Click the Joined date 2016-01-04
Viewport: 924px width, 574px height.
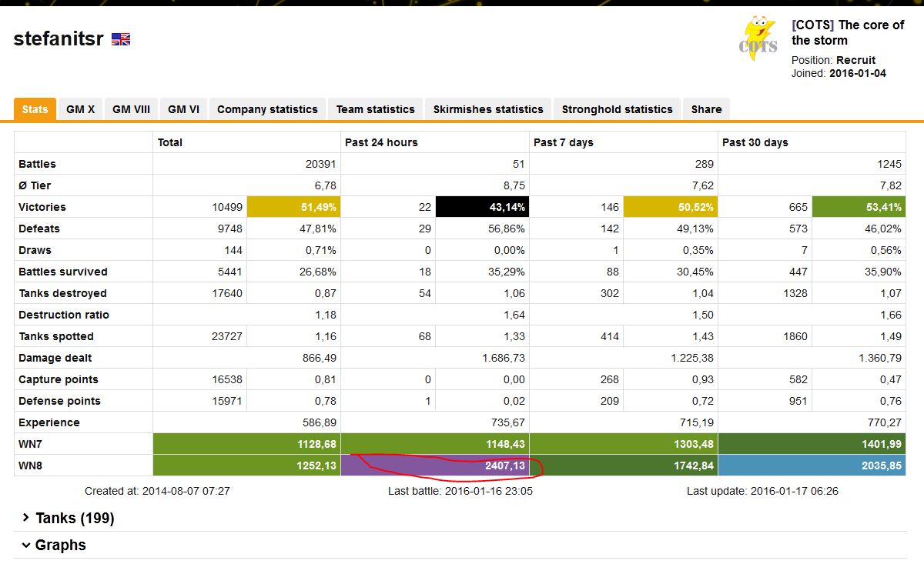(858, 73)
